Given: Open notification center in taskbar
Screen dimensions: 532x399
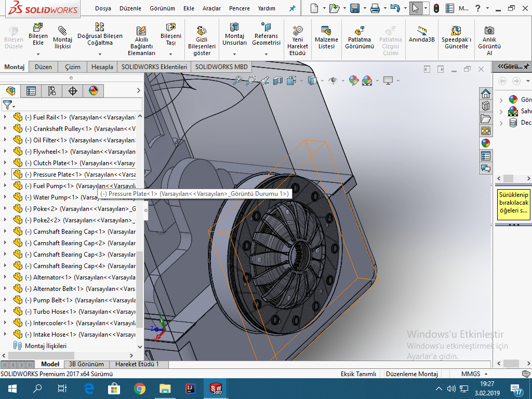Looking at the screenshot, I should coord(516,389).
